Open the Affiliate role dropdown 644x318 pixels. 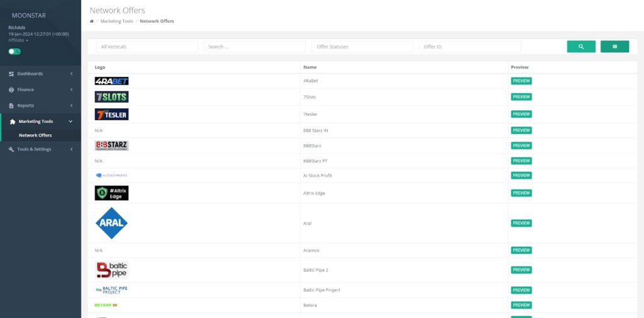[18, 40]
